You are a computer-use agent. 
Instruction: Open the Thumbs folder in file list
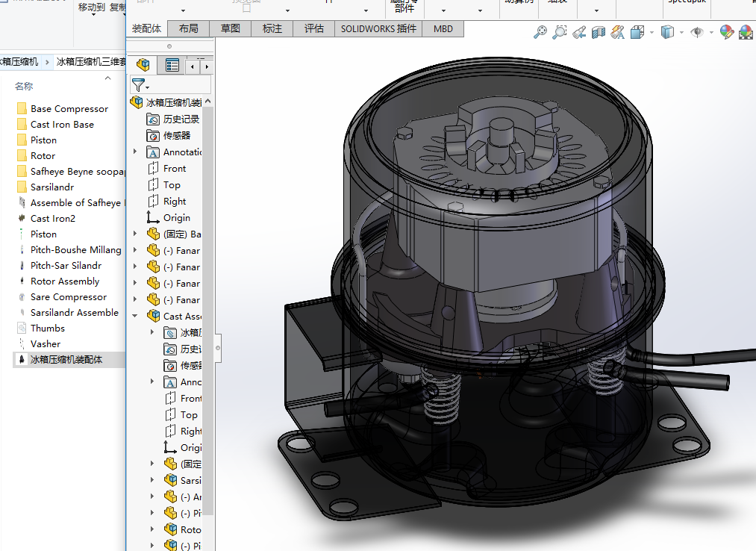click(x=47, y=328)
